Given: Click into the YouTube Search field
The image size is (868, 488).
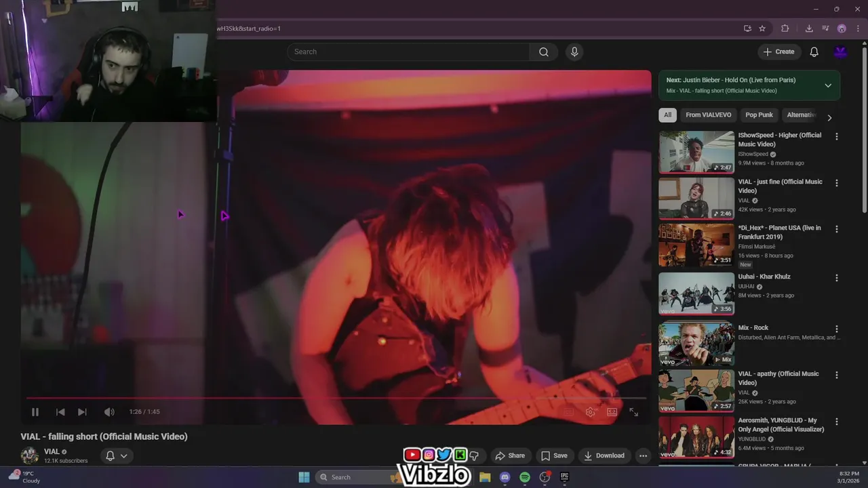Looking at the screenshot, I should (408, 52).
